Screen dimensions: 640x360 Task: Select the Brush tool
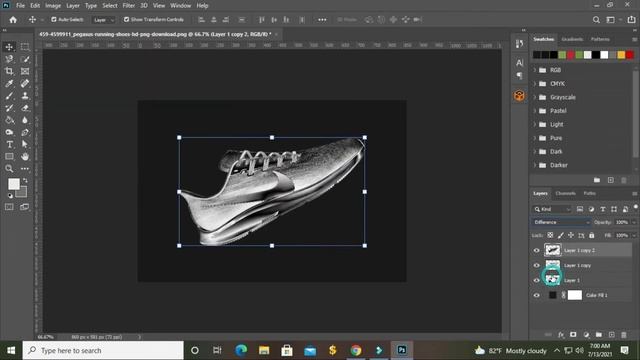[9, 96]
